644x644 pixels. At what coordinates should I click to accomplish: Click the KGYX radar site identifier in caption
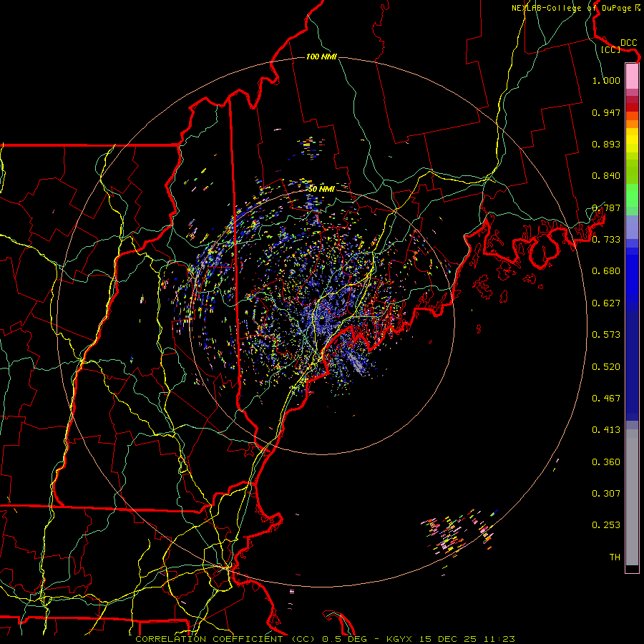point(402,639)
